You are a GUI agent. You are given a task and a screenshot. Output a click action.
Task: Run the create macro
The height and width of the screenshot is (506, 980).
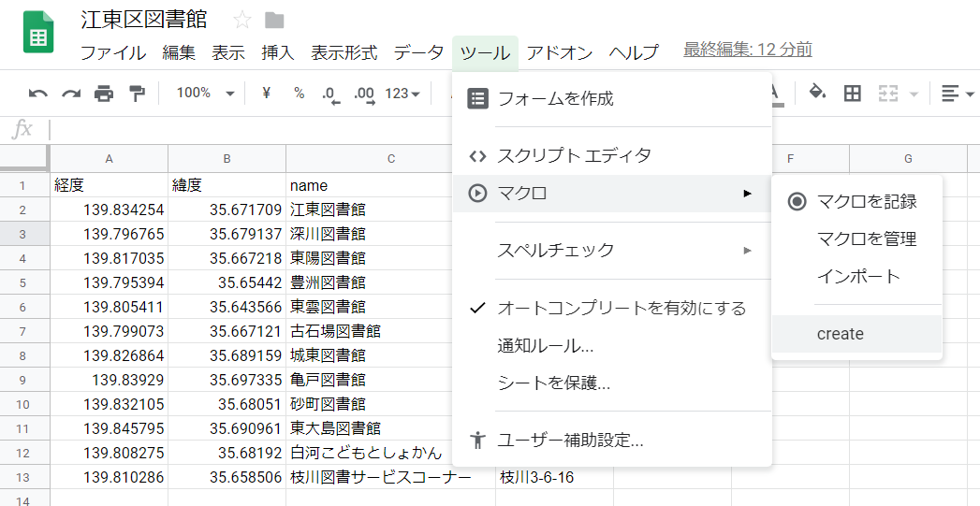coord(856,334)
